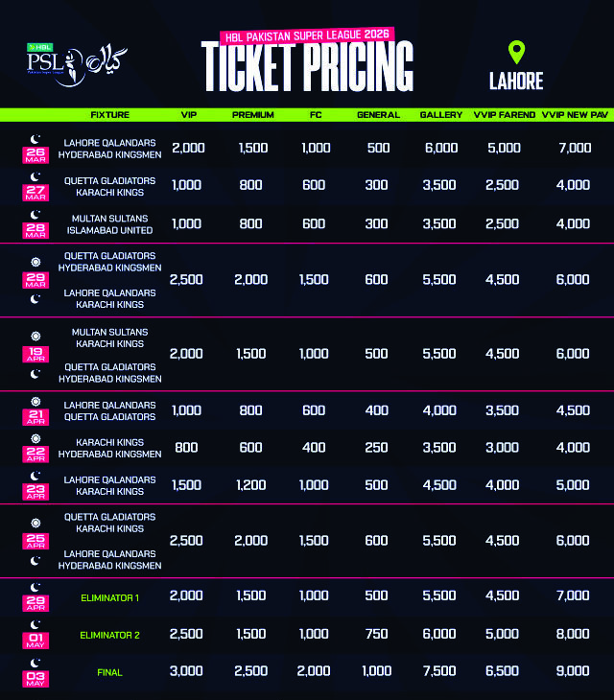The image size is (614, 700).
Task: Click the PREMIUM column header
Action: tap(252, 115)
